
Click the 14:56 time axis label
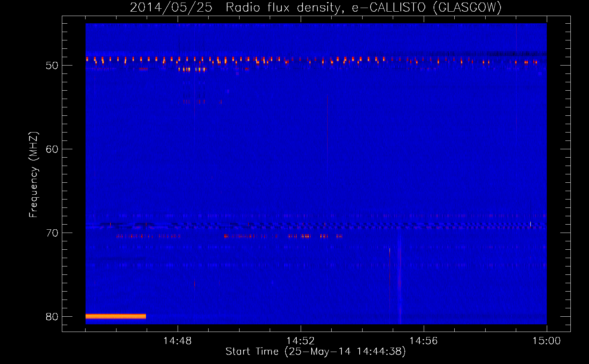pyautogui.click(x=424, y=341)
